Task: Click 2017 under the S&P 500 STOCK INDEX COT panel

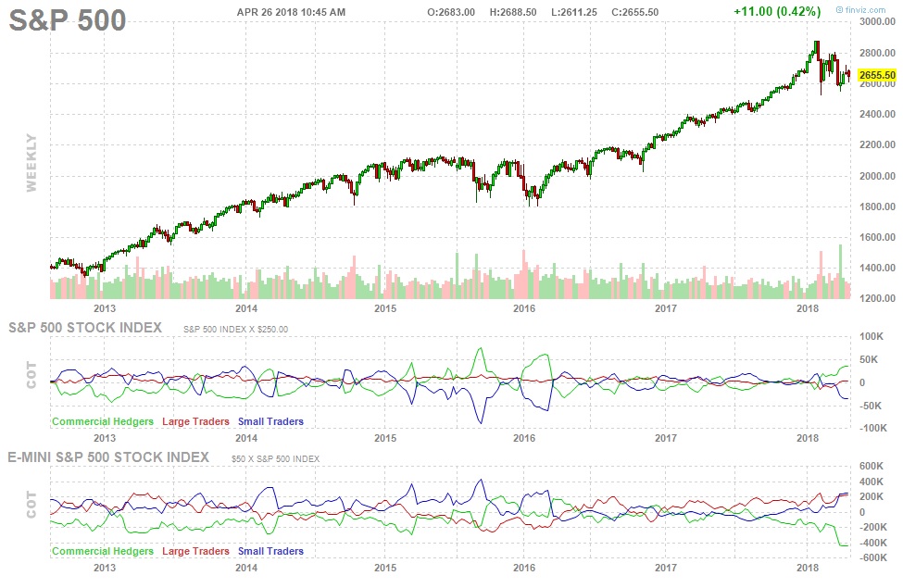Action: tap(666, 438)
